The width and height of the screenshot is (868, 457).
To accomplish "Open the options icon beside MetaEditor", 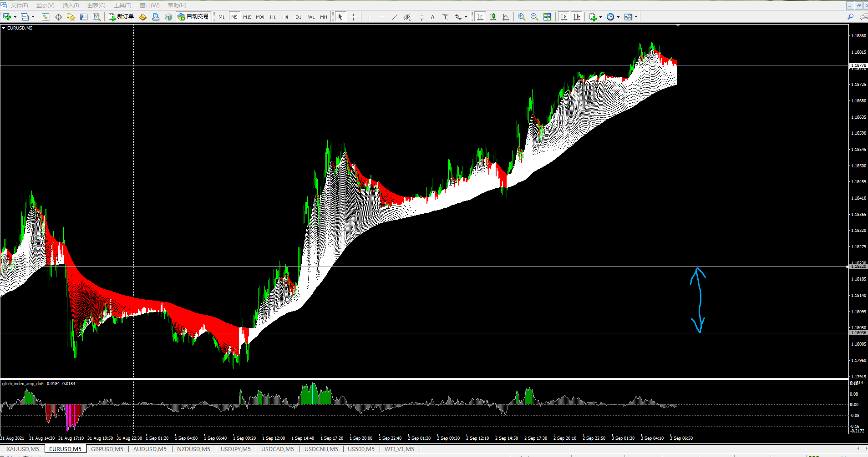I will [156, 17].
